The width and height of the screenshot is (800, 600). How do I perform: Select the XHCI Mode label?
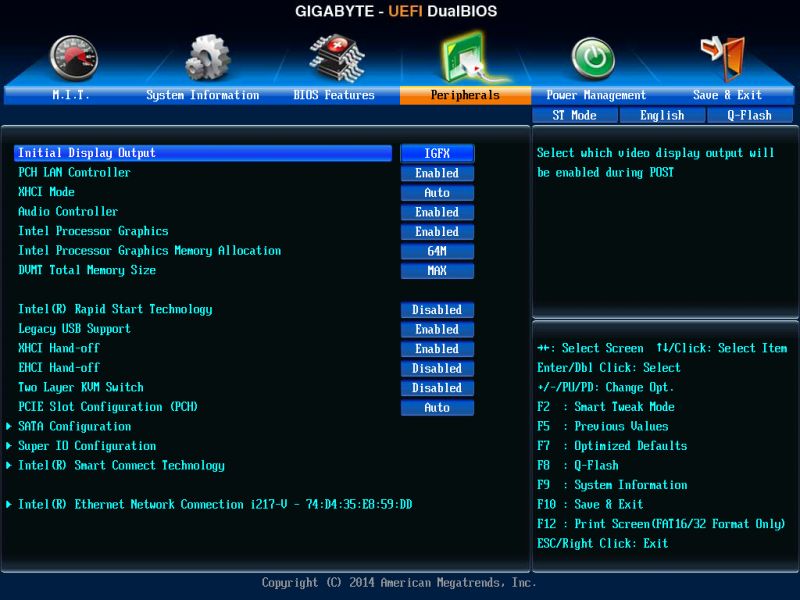tap(46, 192)
